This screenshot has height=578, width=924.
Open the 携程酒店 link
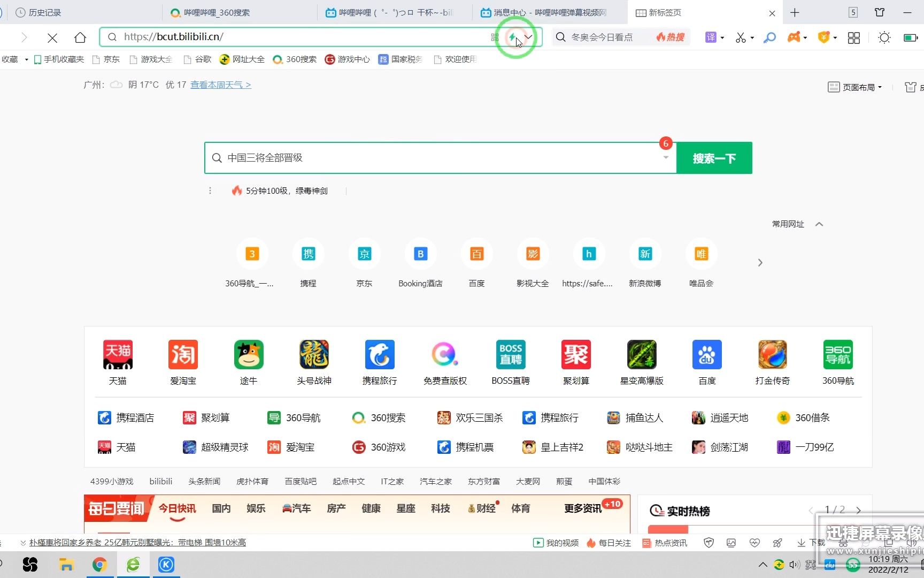pos(126,417)
